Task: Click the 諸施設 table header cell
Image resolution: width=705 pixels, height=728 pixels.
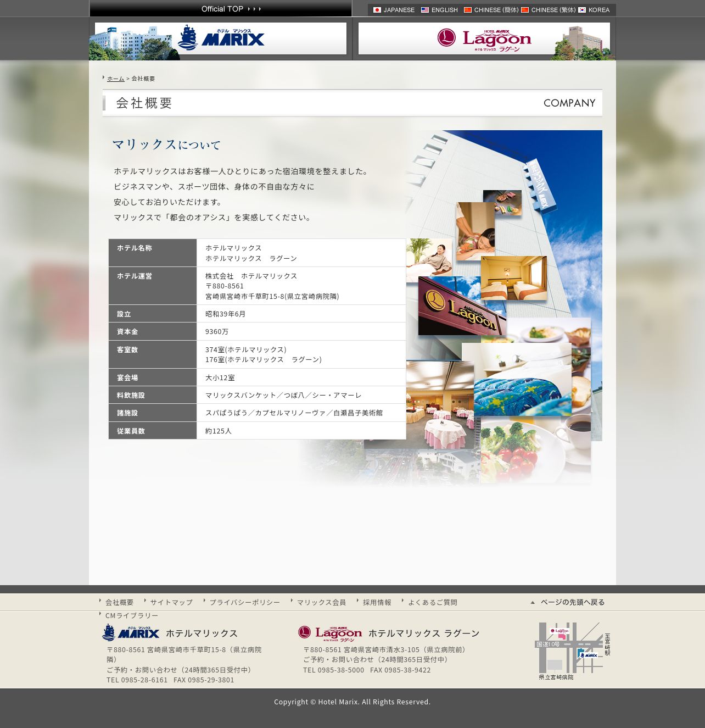Action: coord(153,413)
